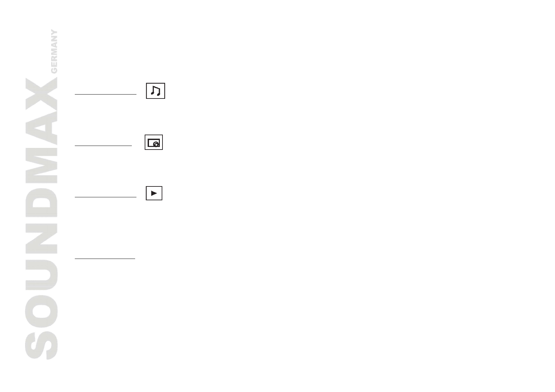Click the underline beside the photo icon
The width and height of the screenshot is (555, 392).
[x=103, y=145]
